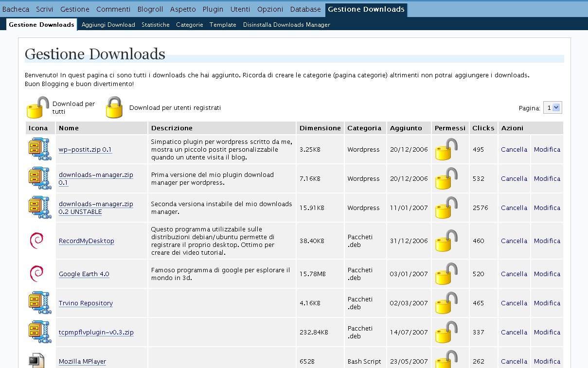Click Modifica for RecordMyDesktop

click(x=547, y=241)
